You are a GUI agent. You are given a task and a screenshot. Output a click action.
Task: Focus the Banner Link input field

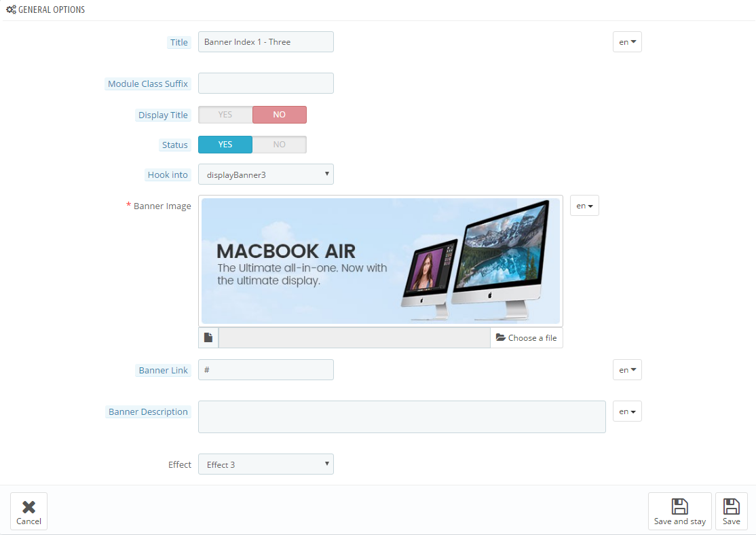coord(265,370)
